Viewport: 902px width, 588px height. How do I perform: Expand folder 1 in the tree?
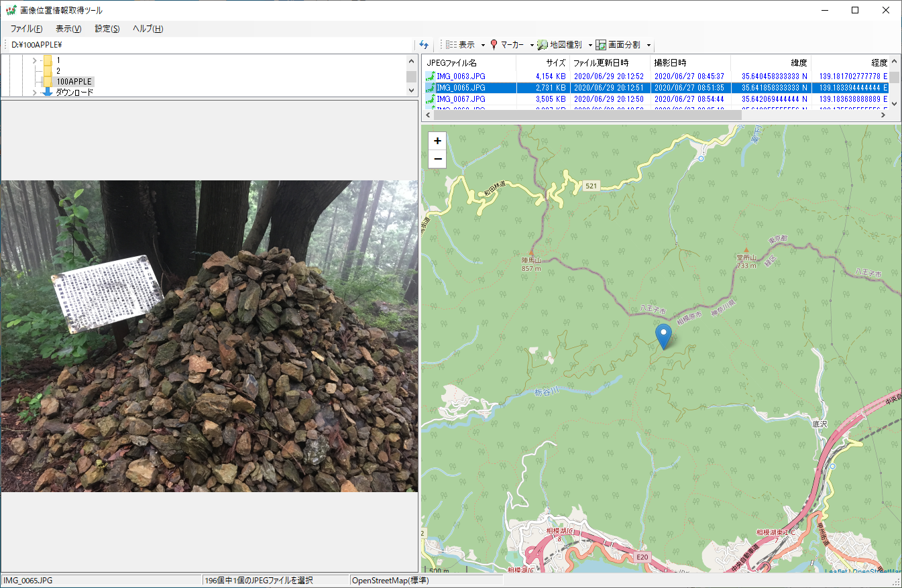34,60
